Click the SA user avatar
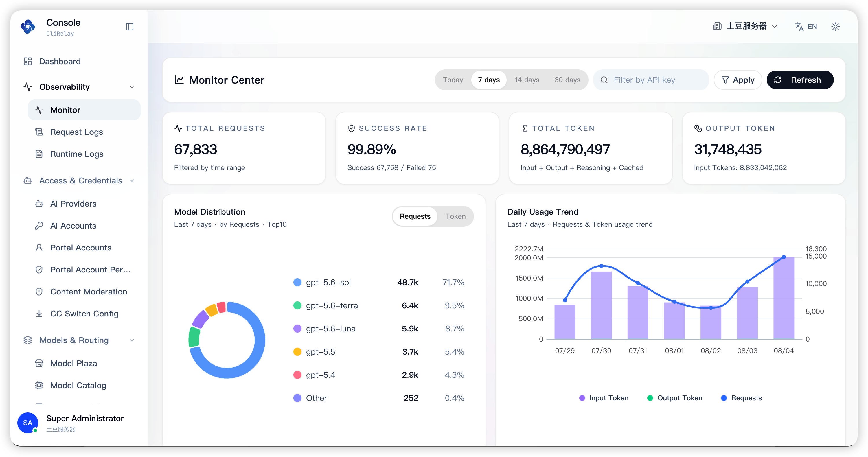This screenshot has height=457, width=868. (27, 423)
